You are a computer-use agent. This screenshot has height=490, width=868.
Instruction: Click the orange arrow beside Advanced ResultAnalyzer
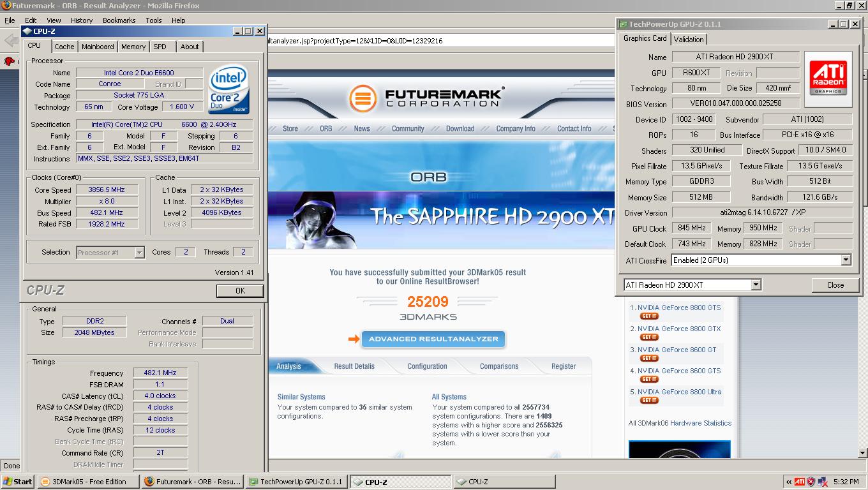[x=354, y=339]
